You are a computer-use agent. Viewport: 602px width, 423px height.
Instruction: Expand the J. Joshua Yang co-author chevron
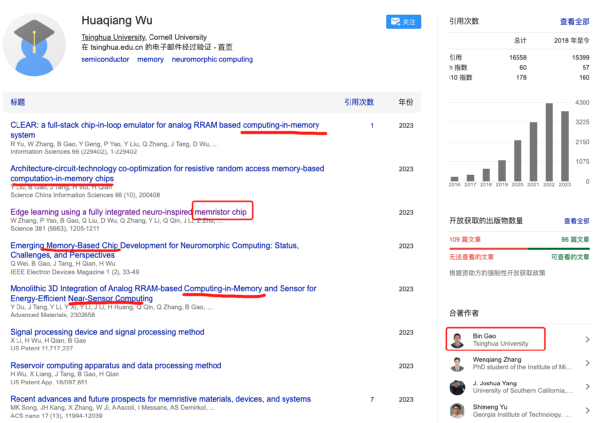click(587, 387)
